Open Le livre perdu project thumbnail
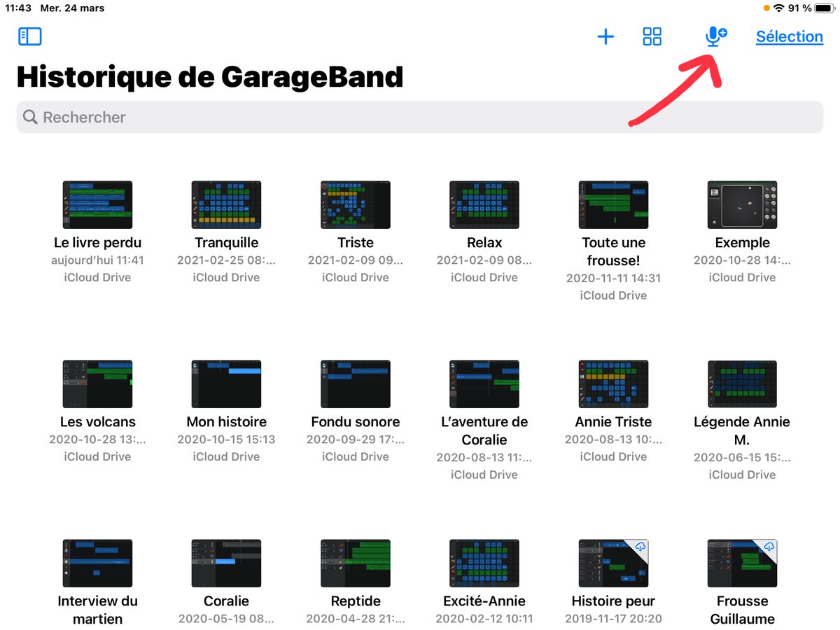 (98, 204)
